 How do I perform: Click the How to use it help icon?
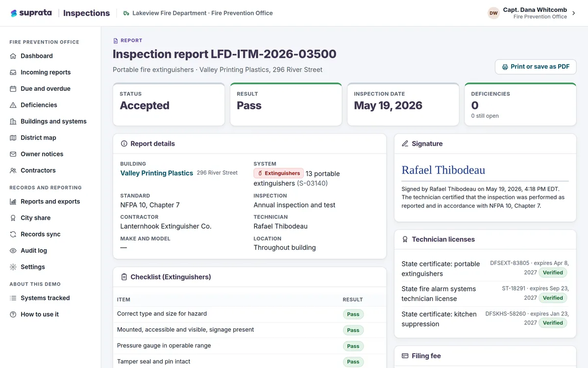[x=13, y=315]
